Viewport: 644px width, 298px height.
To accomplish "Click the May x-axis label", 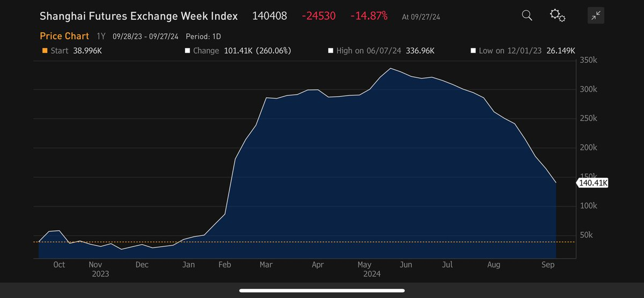I will coord(364,265).
